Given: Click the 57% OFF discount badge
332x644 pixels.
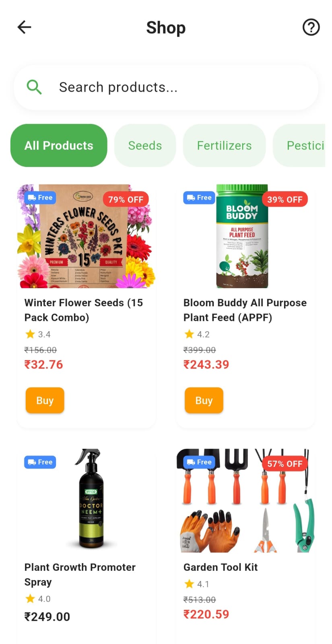Looking at the screenshot, I should (x=285, y=464).
